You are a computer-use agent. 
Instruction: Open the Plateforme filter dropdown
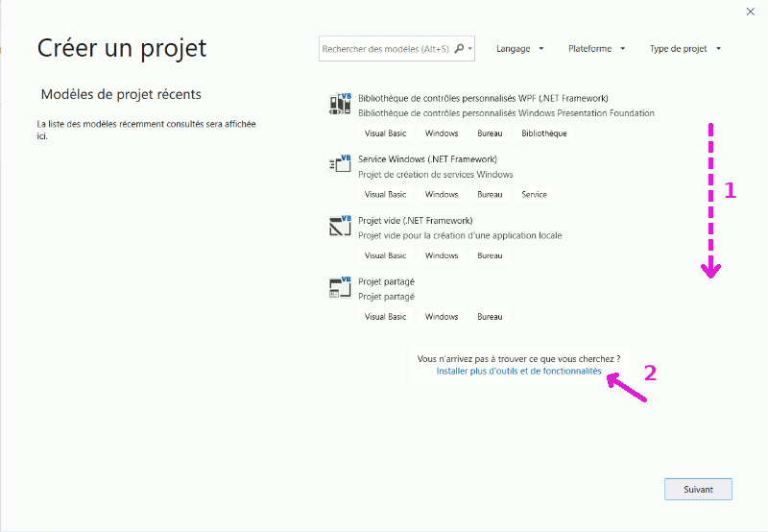point(596,49)
